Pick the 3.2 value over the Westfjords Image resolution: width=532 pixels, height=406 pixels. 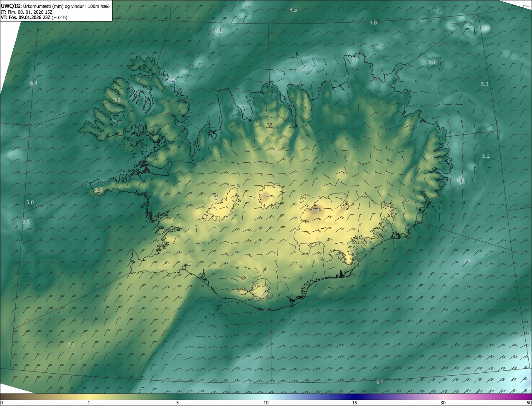click(x=117, y=100)
